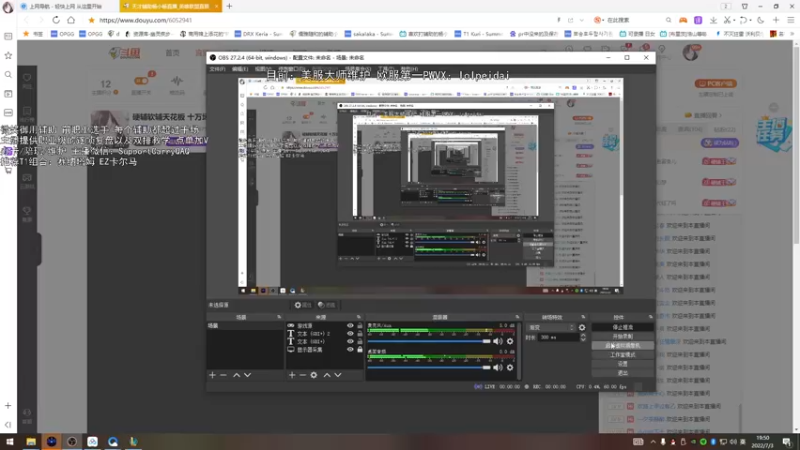Click start virtual camera button in OBS
800x450 pixels.
622,345
